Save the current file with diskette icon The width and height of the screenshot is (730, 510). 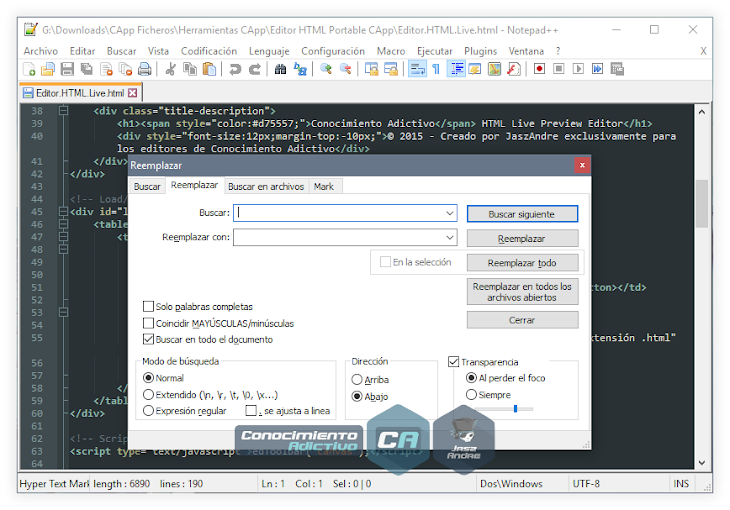click(x=67, y=69)
